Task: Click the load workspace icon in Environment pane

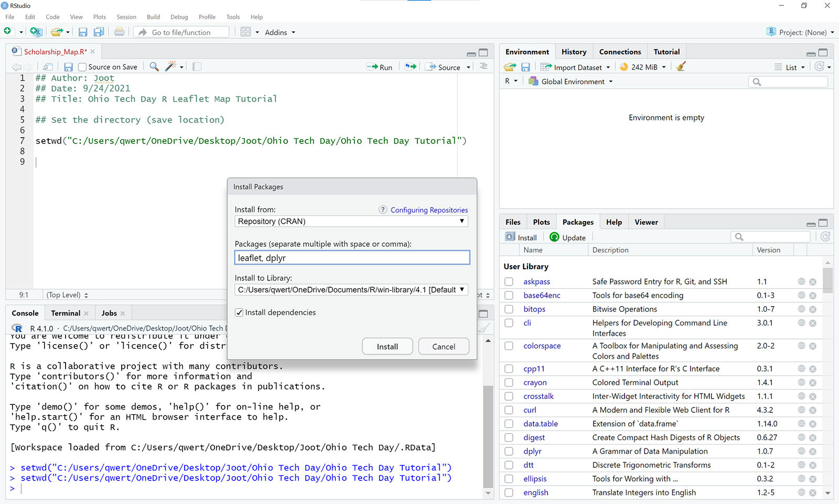Action: click(x=510, y=67)
